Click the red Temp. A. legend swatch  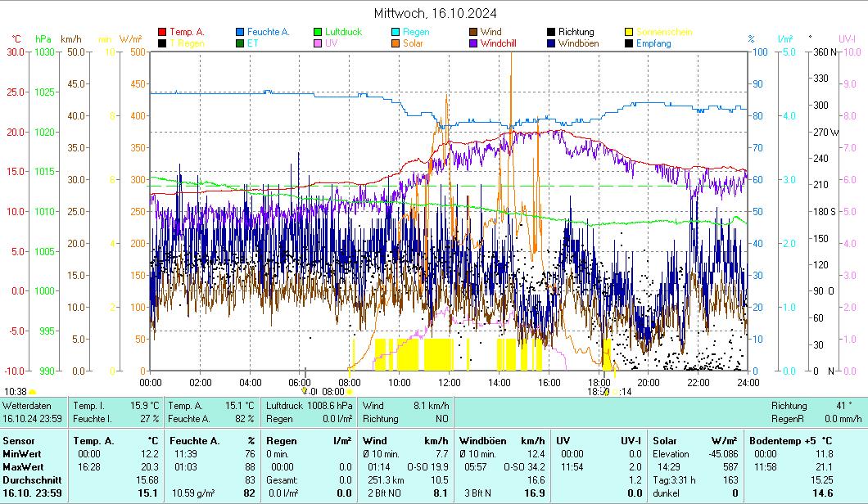point(162,32)
